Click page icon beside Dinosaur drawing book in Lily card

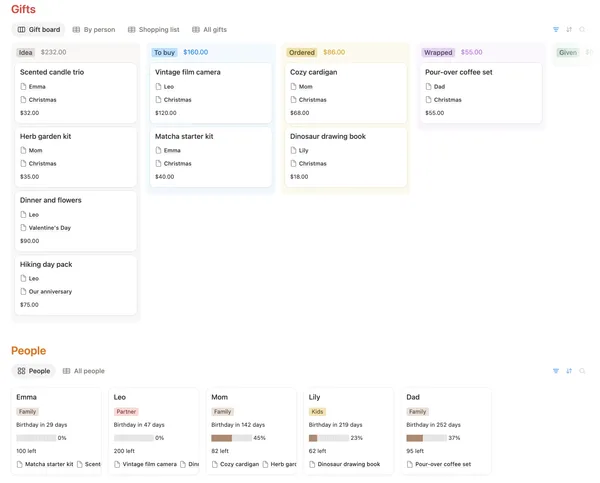pos(312,464)
